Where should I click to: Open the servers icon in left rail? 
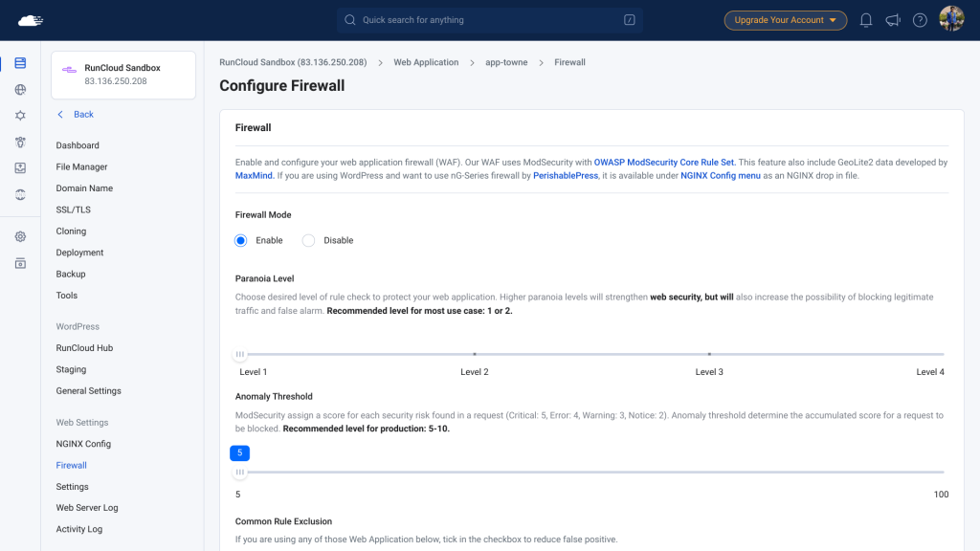21,63
